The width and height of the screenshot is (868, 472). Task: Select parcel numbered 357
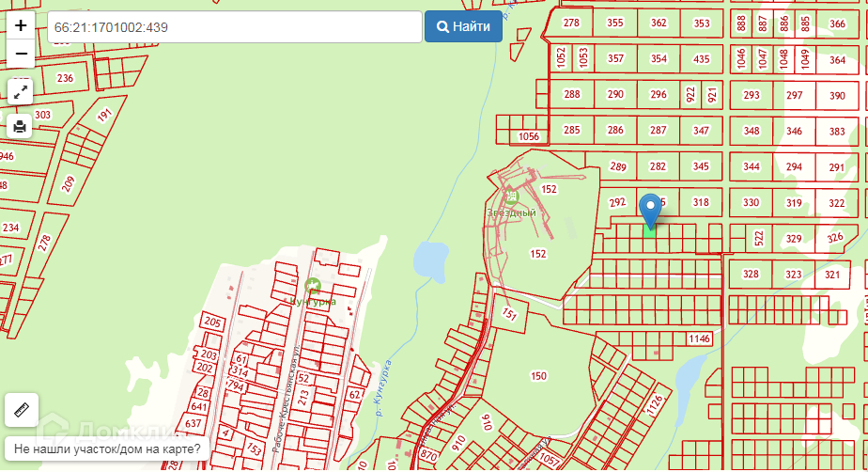tap(615, 58)
